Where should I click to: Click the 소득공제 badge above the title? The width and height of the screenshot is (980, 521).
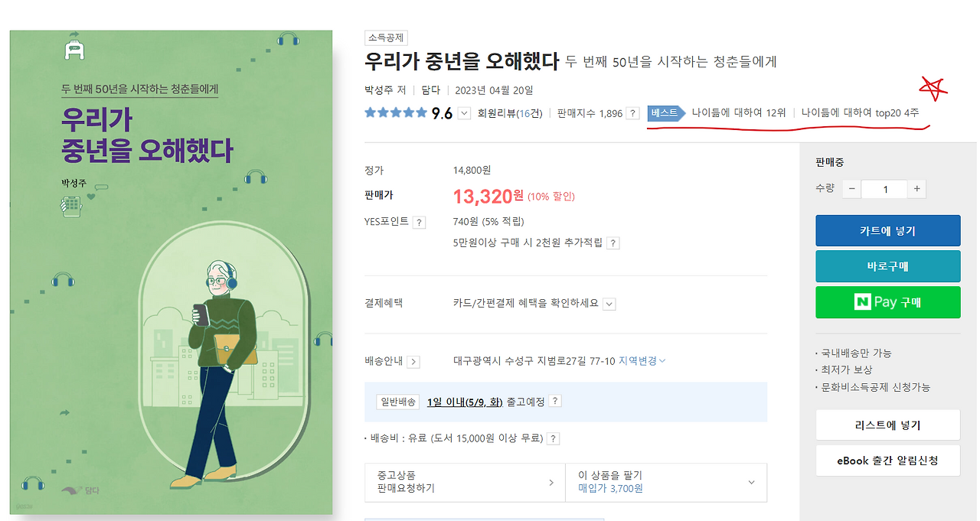(x=386, y=37)
